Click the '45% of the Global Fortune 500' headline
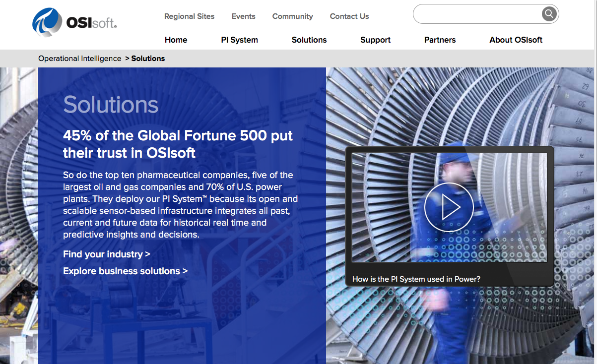The height and width of the screenshot is (364, 597). (178, 143)
